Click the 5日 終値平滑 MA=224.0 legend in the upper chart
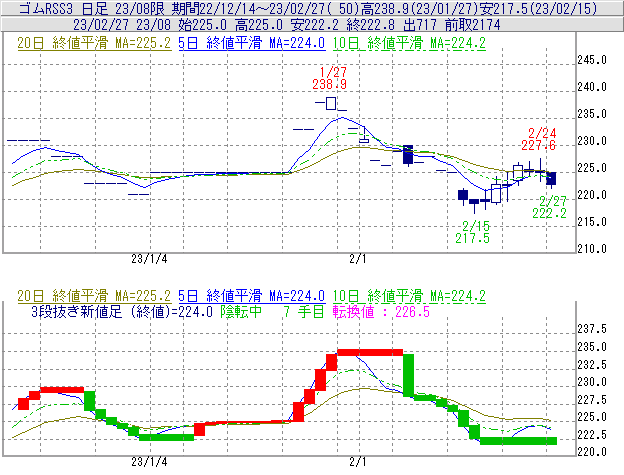 tap(252, 43)
